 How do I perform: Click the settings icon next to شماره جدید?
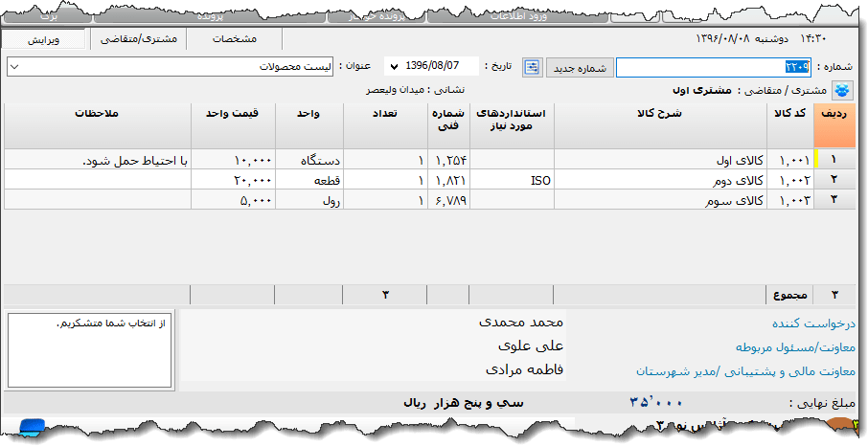click(x=533, y=68)
